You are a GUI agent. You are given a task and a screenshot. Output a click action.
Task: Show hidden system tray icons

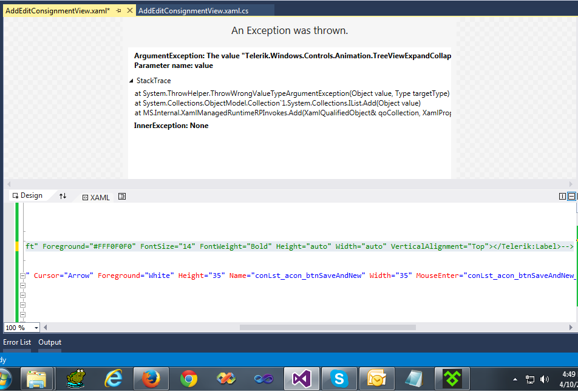tap(515, 379)
